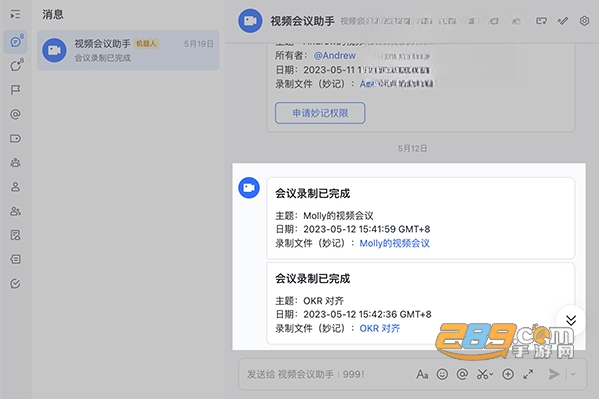Open the send options dropdown arrow
Screen dimensions: 599x399
coord(573,374)
